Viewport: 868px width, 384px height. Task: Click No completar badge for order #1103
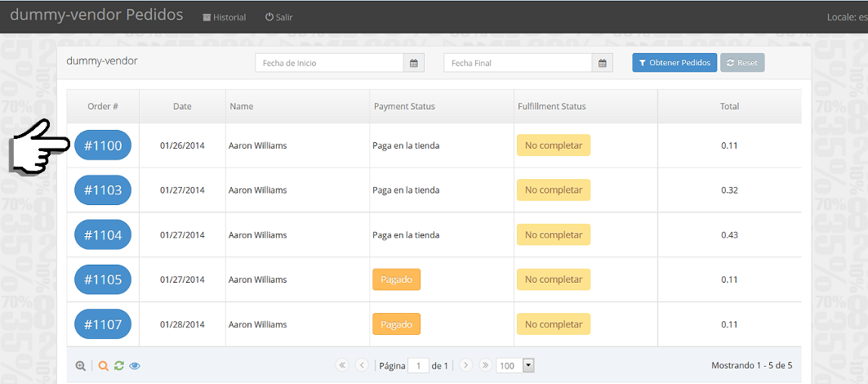click(554, 190)
